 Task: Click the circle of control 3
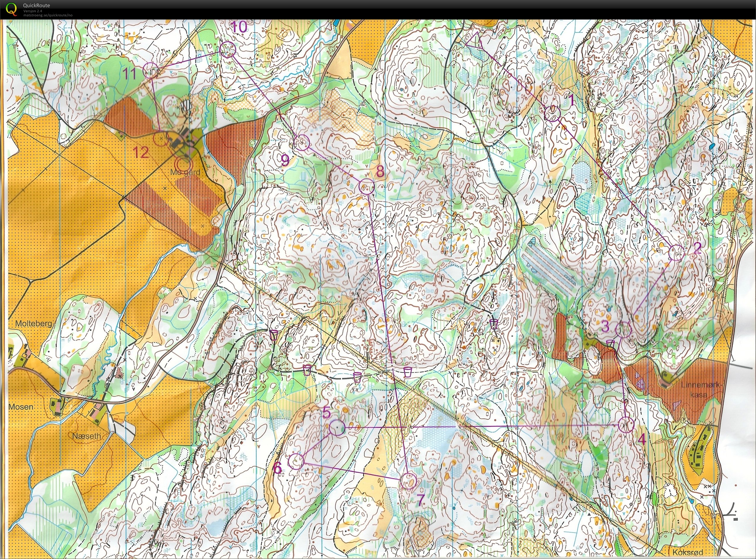tap(623, 330)
